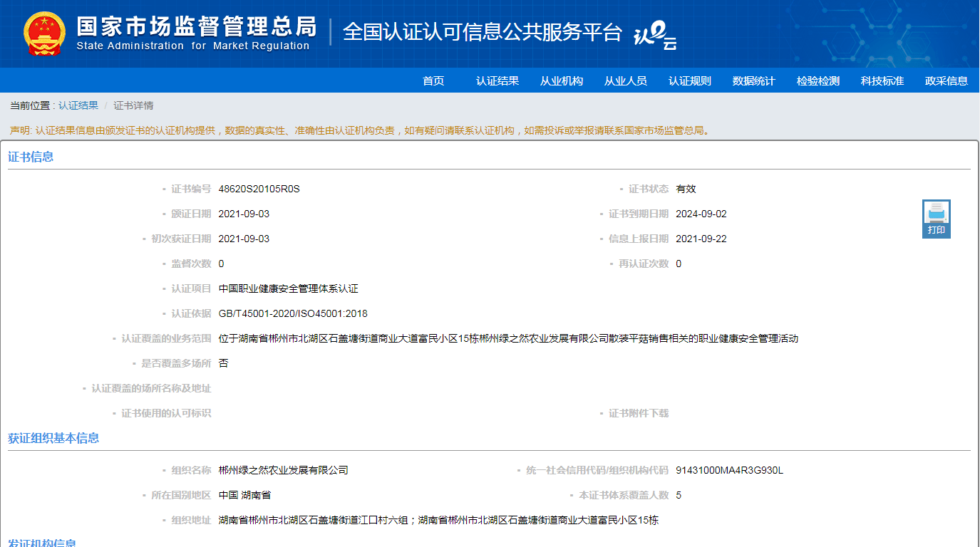Click the 认e云 logo icon
This screenshot has width=980, height=547.
coord(655,34)
